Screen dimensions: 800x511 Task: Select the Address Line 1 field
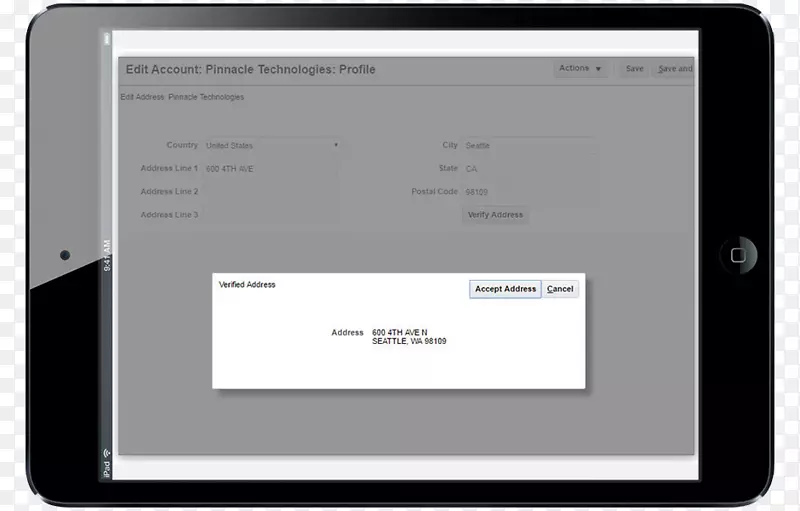point(272,169)
